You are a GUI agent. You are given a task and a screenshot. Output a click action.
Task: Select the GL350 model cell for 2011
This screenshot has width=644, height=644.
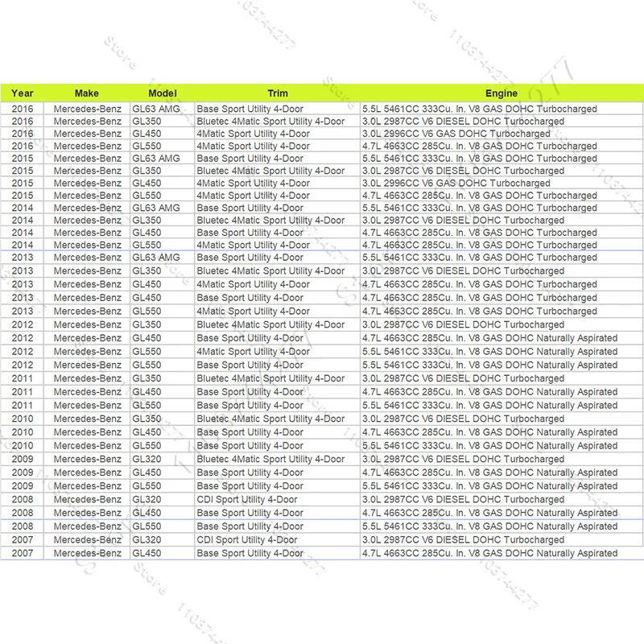163,378
